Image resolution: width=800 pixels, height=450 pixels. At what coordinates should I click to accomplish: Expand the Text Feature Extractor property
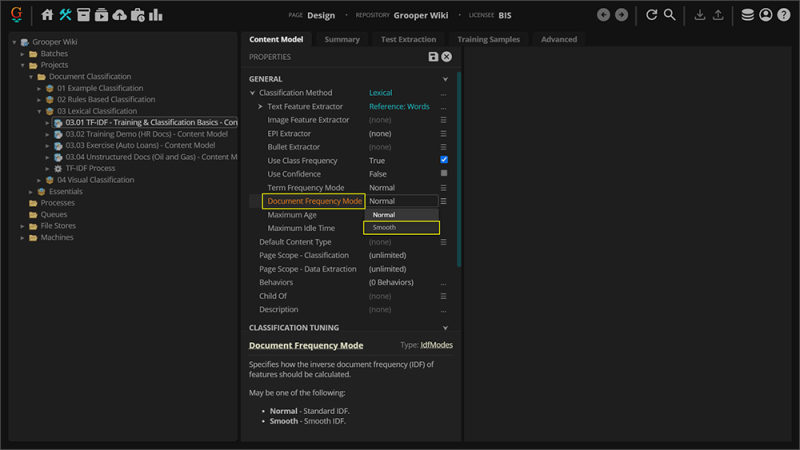(x=260, y=106)
